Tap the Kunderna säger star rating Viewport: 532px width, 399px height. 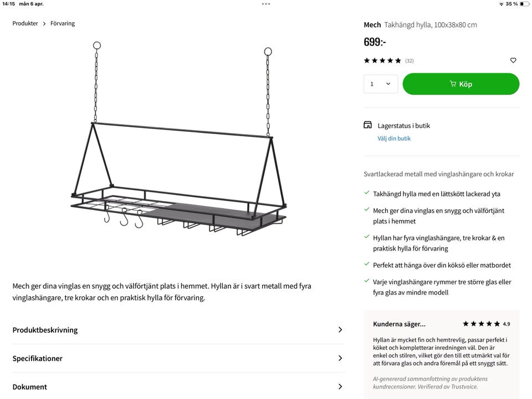tap(482, 324)
